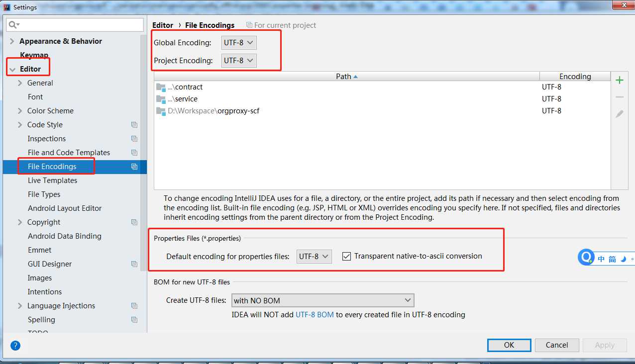The image size is (635, 364).
Task: Open default encoding for properties files dropdown
Action: 314,257
